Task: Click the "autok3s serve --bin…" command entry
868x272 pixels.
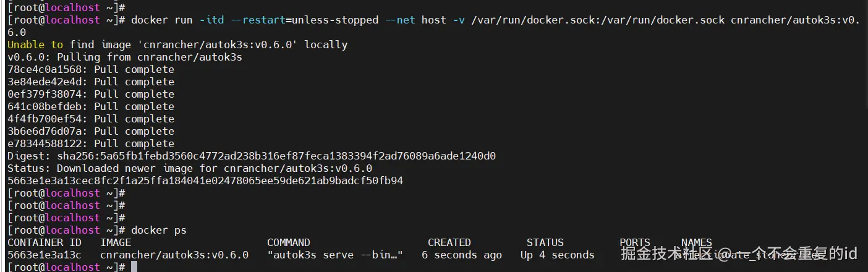Action: click(x=334, y=255)
